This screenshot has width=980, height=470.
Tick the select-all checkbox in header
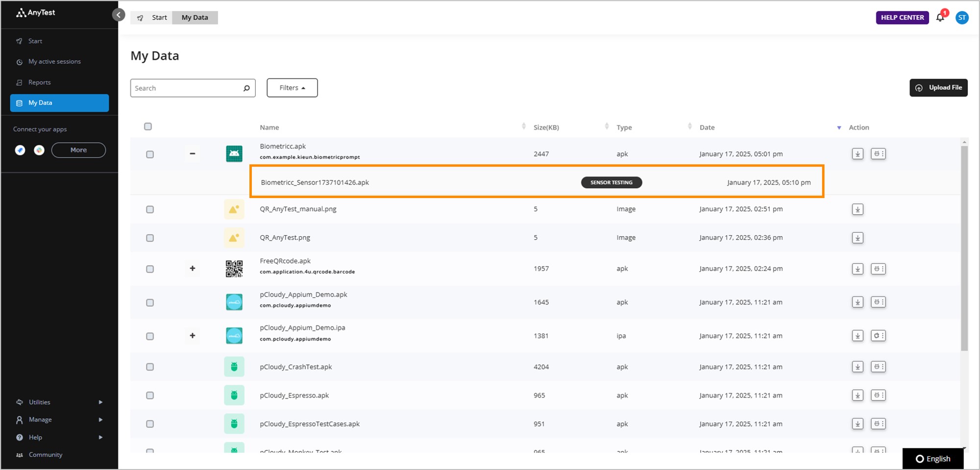(148, 126)
